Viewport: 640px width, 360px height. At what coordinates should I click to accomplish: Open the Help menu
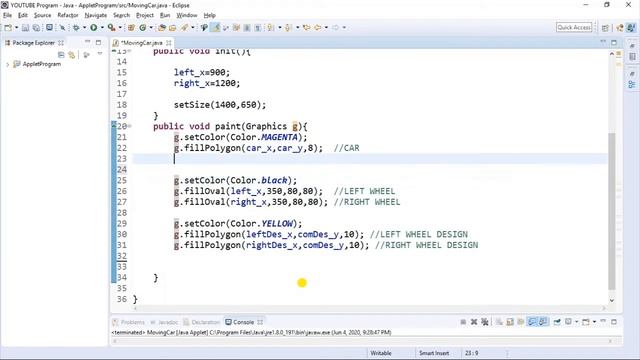coord(209,15)
